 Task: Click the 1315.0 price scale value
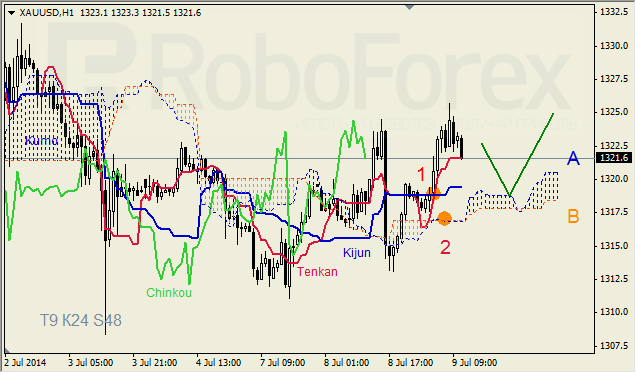pyautogui.click(x=614, y=246)
